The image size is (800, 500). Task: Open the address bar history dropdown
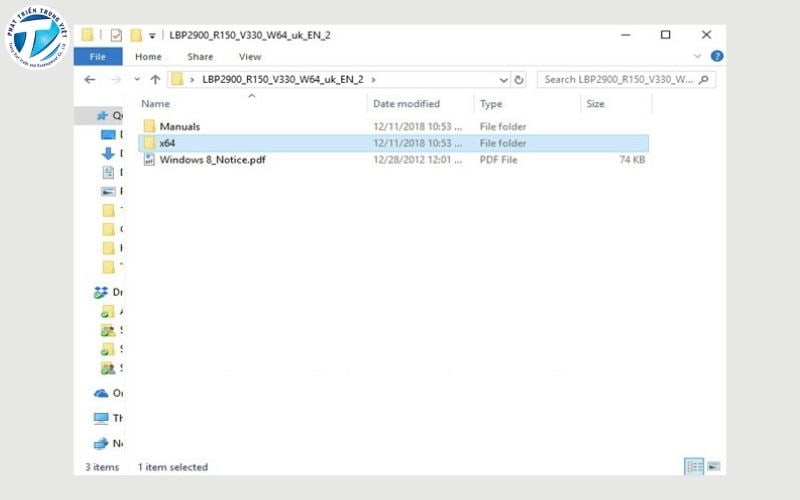[x=501, y=79]
